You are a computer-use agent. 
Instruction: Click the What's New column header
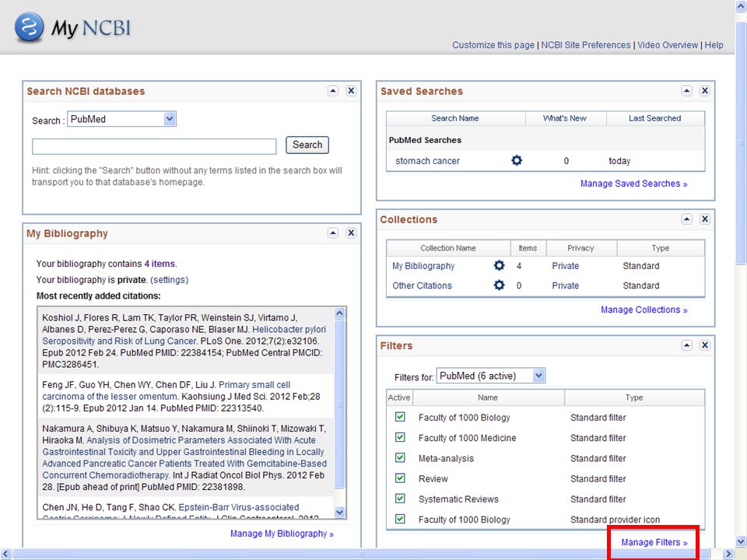565,118
